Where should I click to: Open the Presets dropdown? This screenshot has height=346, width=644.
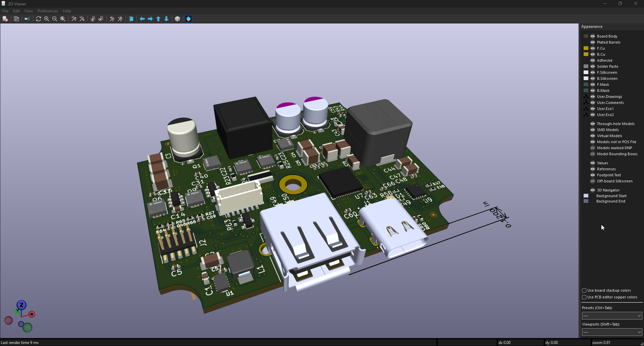coord(612,316)
